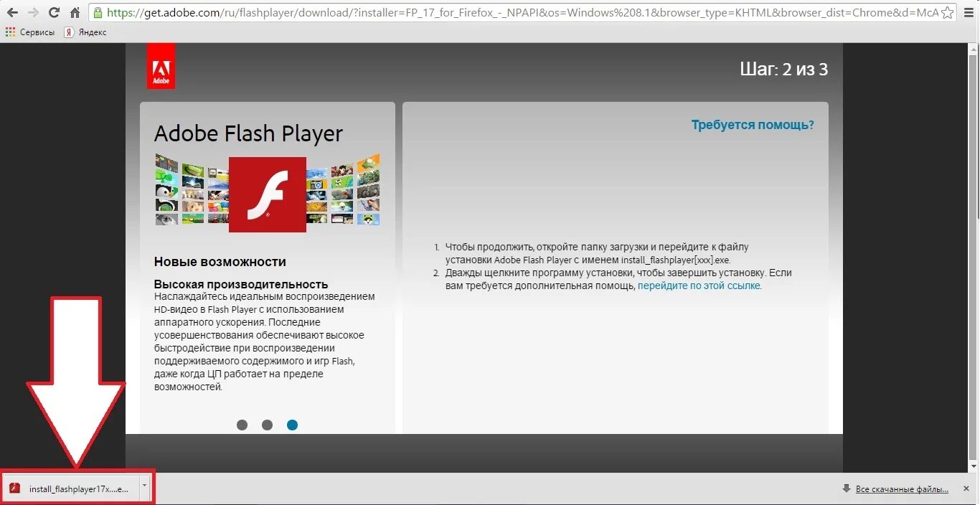Viewport: 980px width, 505px height.
Task: Click the Adobe Flash Player heading
Action: click(x=248, y=134)
